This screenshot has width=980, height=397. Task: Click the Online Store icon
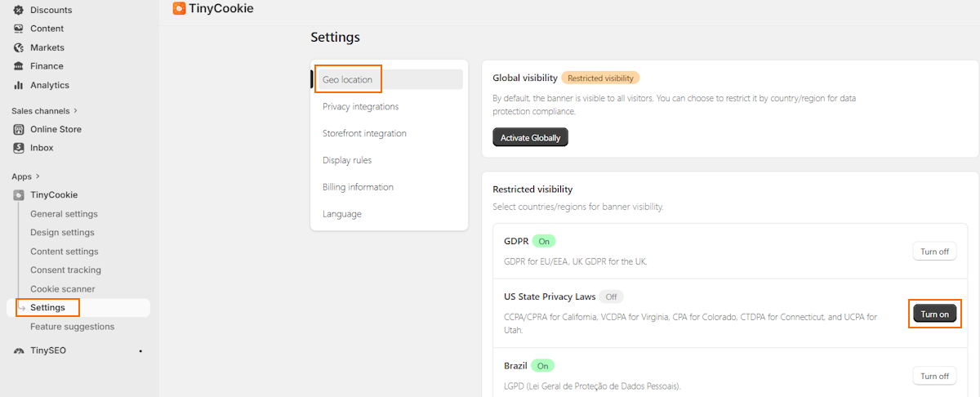pyautogui.click(x=19, y=129)
